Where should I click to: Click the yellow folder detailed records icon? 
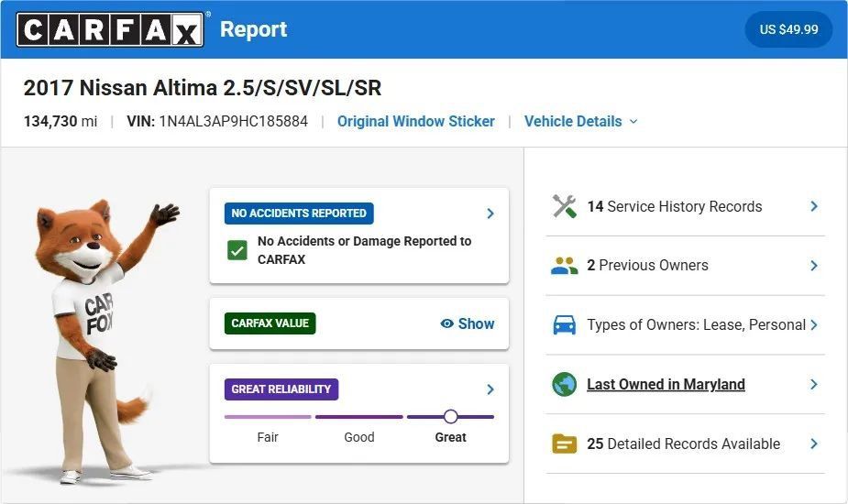564,444
